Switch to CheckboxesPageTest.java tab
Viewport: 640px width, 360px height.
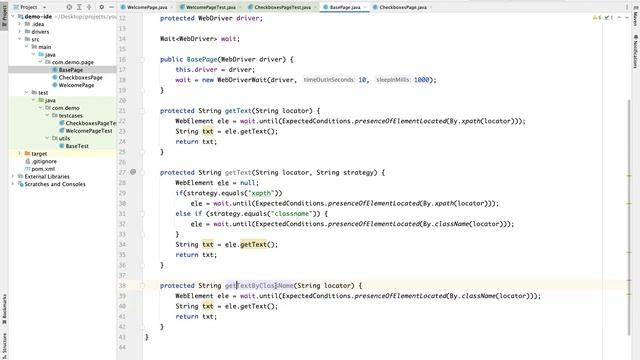coord(282,7)
